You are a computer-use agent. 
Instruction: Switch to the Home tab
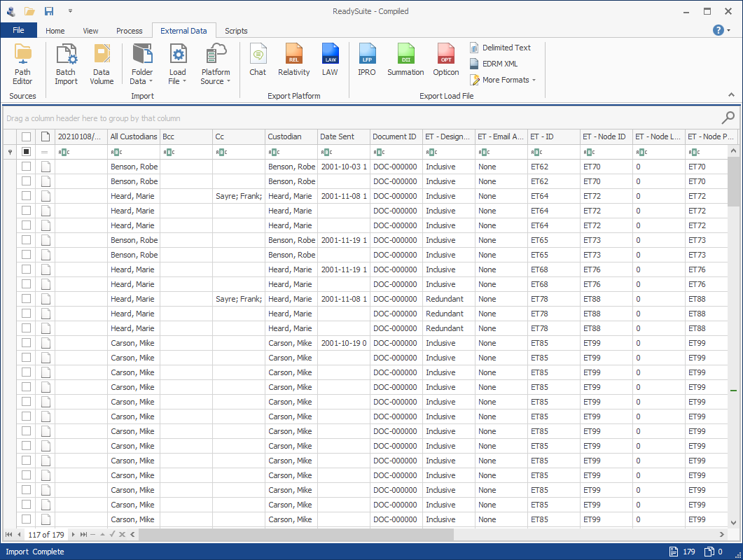[55, 31]
